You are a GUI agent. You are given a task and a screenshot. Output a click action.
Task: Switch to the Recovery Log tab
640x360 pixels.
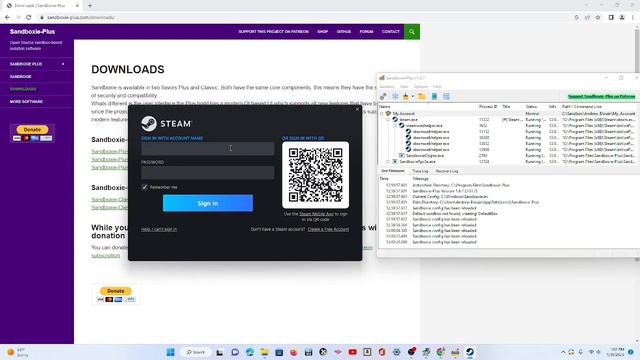447,171
